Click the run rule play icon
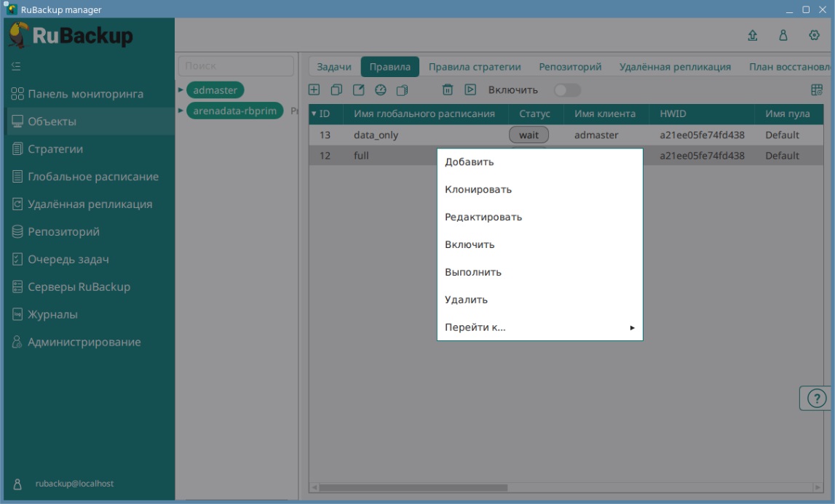This screenshot has width=835, height=504. point(470,90)
